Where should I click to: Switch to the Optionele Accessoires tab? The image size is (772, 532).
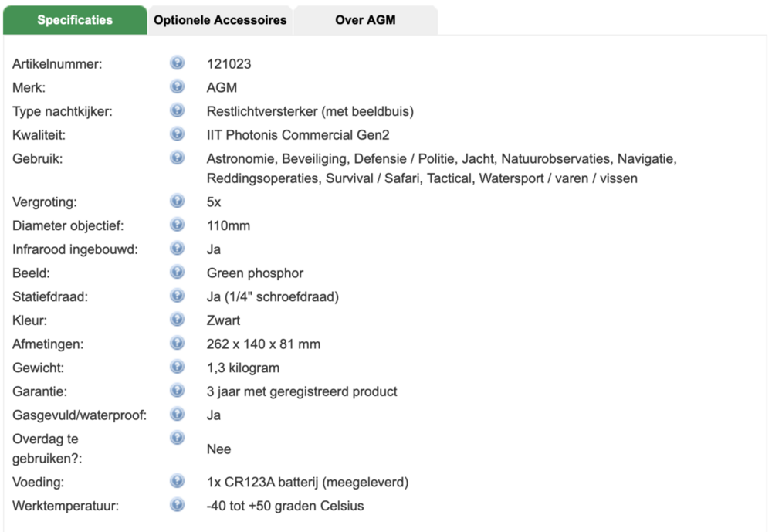[220, 20]
